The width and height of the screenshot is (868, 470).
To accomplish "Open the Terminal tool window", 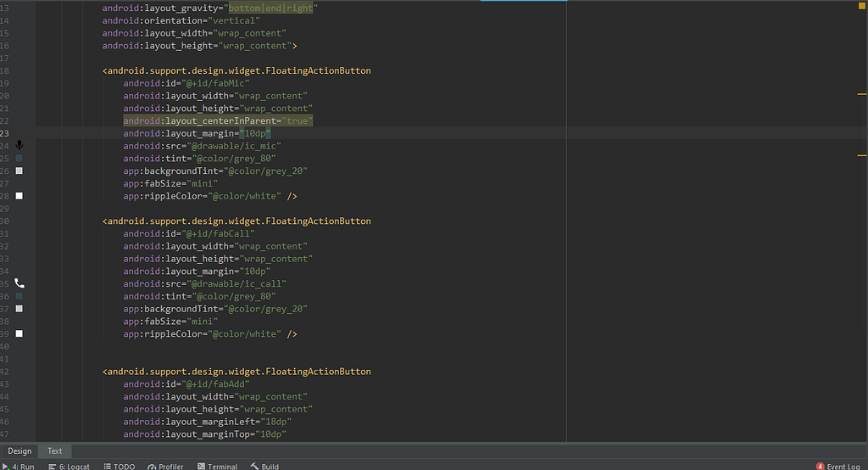I will 218,466.
